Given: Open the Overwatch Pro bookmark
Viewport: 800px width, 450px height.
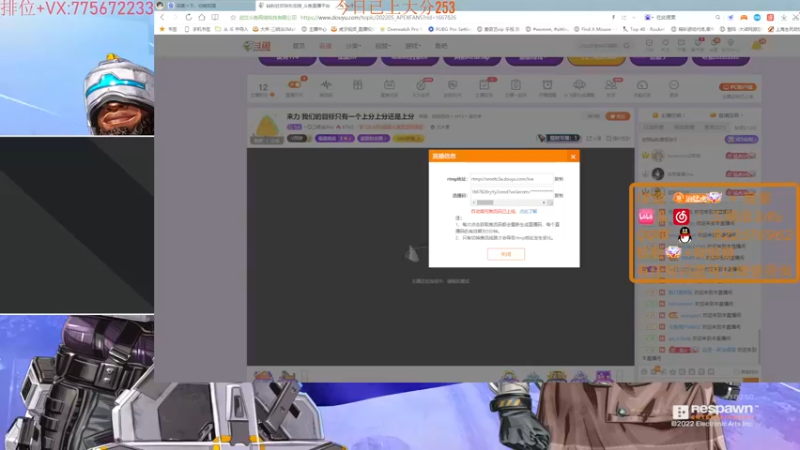Looking at the screenshot, I should pos(401,29).
